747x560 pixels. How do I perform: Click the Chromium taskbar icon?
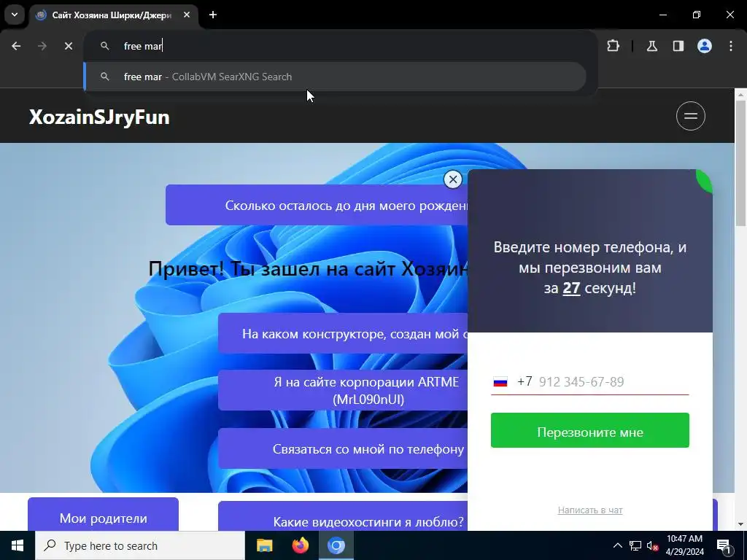click(336, 545)
